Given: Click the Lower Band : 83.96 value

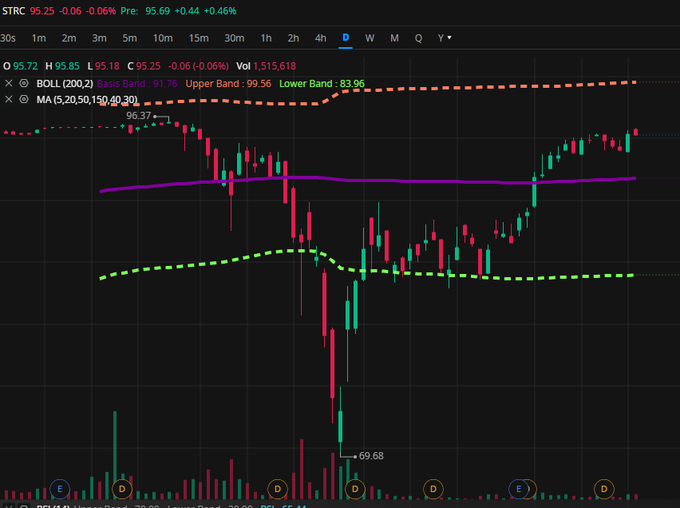Looking at the screenshot, I should (322, 84).
